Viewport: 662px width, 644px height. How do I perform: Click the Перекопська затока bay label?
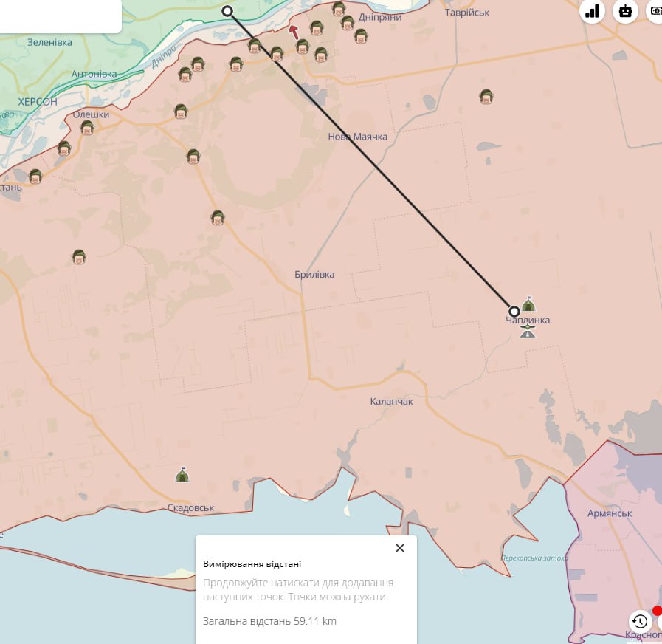click(x=534, y=558)
